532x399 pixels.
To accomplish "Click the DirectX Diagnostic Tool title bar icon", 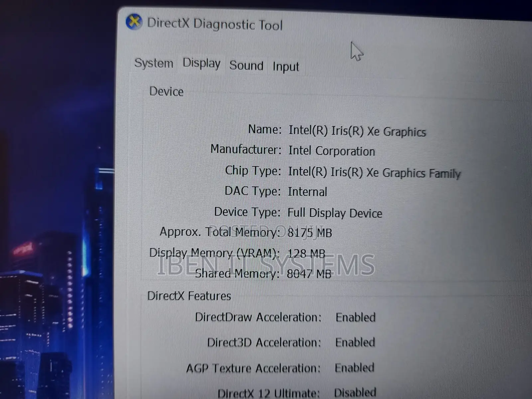I will click(134, 22).
